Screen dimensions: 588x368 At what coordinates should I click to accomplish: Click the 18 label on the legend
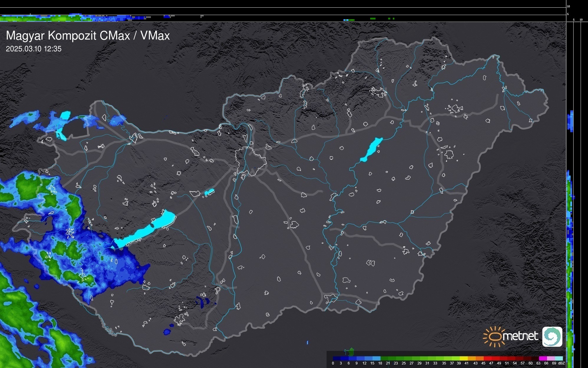[380, 363]
